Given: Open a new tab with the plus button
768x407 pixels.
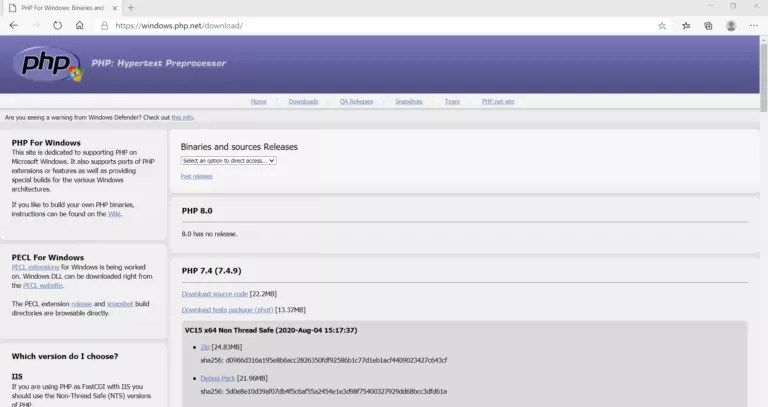Looking at the screenshot, I should tap(131, 8).
